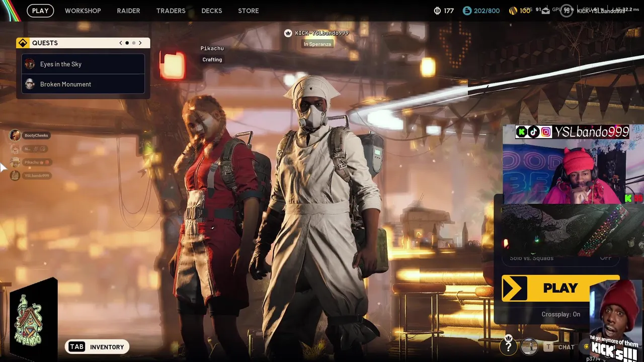Go to the TRADERS tab

pos(171,11)
